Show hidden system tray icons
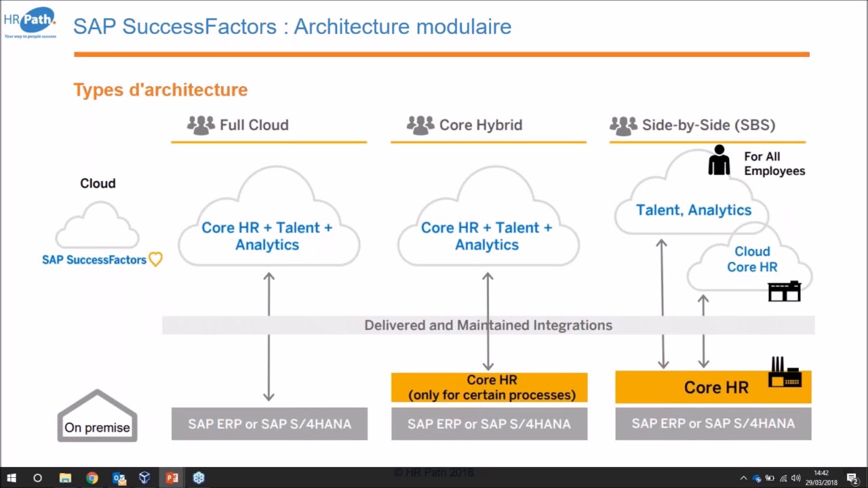The height and width of the screenshot is (488, 868). click(x=743, y=479)
